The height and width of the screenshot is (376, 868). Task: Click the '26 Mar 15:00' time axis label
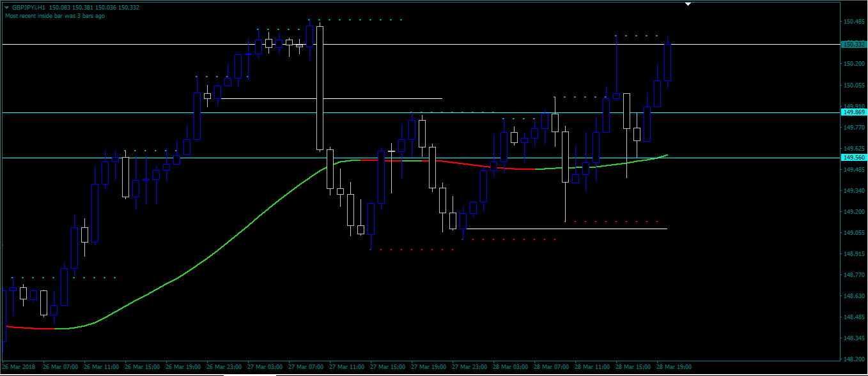click(143, 367)
